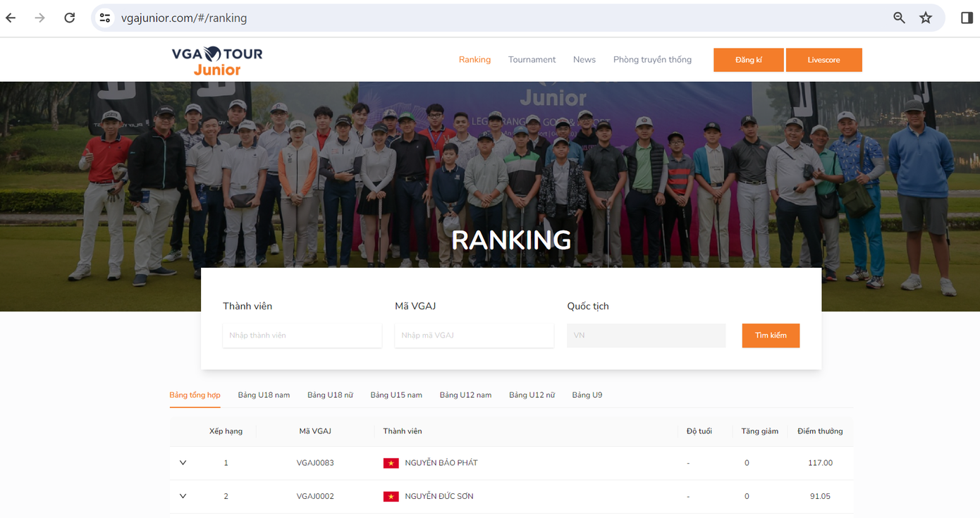Go to the News menu item
This screenshot has width=980, height=518.
point(584,60)
